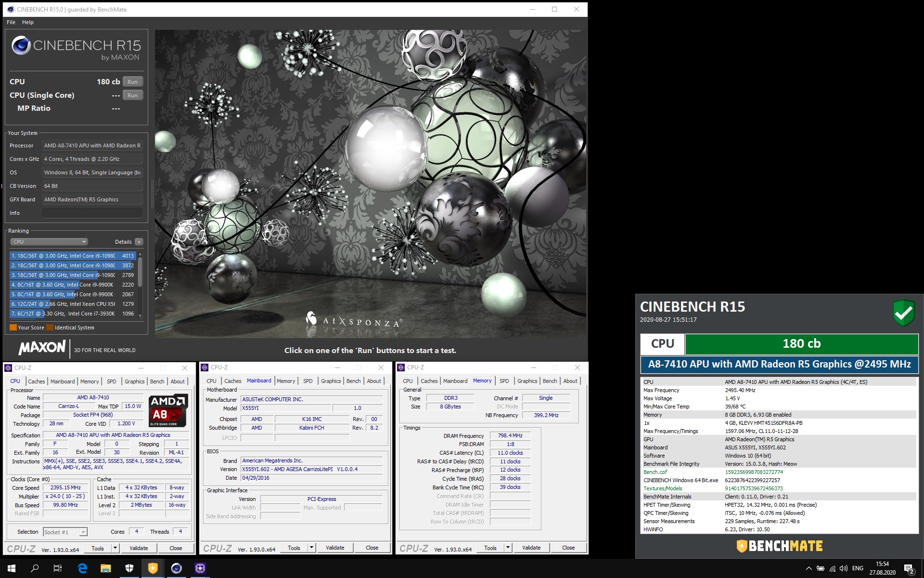Viewport: 924px width, 578px height.
Task: Launch Microsoft Edge from taskbar
Action: [x=82, y=568]
